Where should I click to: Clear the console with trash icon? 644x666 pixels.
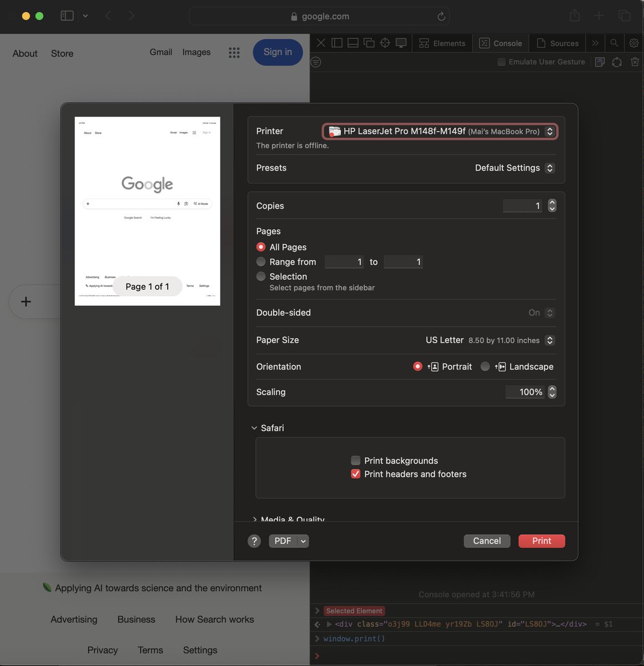click(635, 62)
